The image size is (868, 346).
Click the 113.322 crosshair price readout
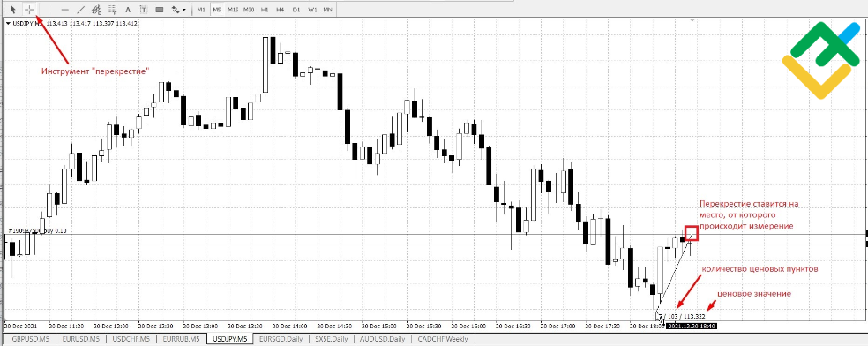694,317
